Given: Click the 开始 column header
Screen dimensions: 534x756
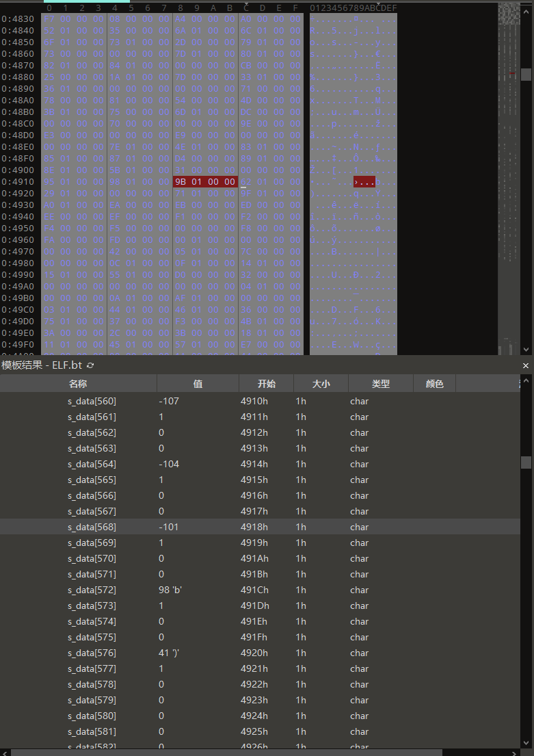Looking at the screenshot, I should pyautogui.click(x=266, y=384).
